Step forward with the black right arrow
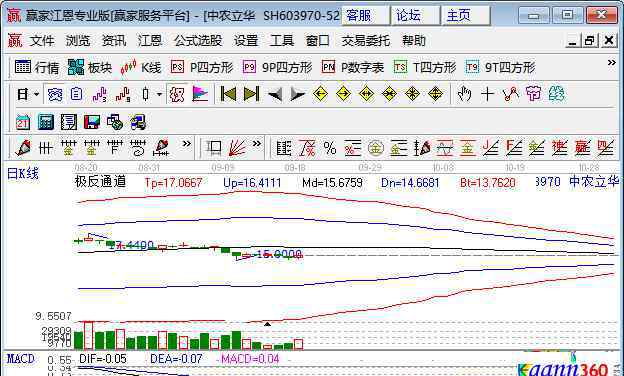The image size is (624, 376). click(298, 95)
